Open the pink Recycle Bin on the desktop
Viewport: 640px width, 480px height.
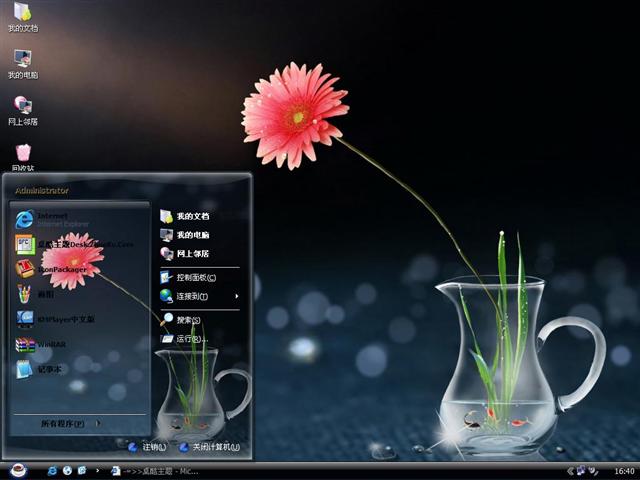23,157
